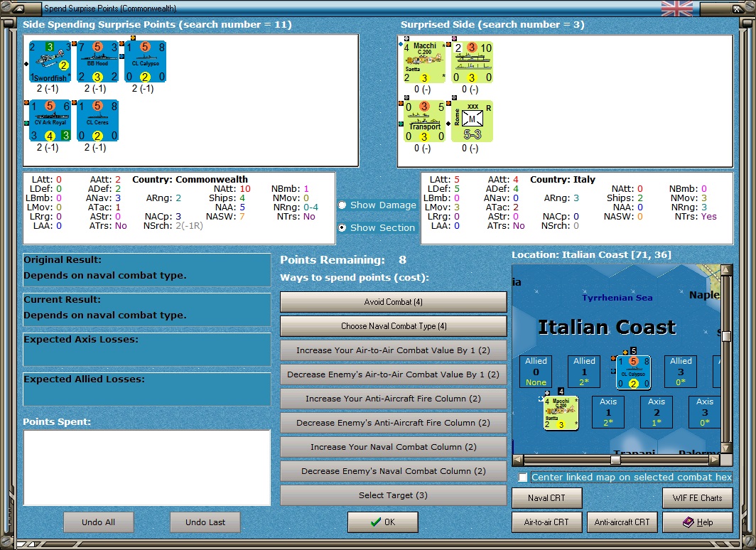This screenshot has height=550, width=756.
Task: Click the Axis 2 sea box section
Action: [657, 411]
